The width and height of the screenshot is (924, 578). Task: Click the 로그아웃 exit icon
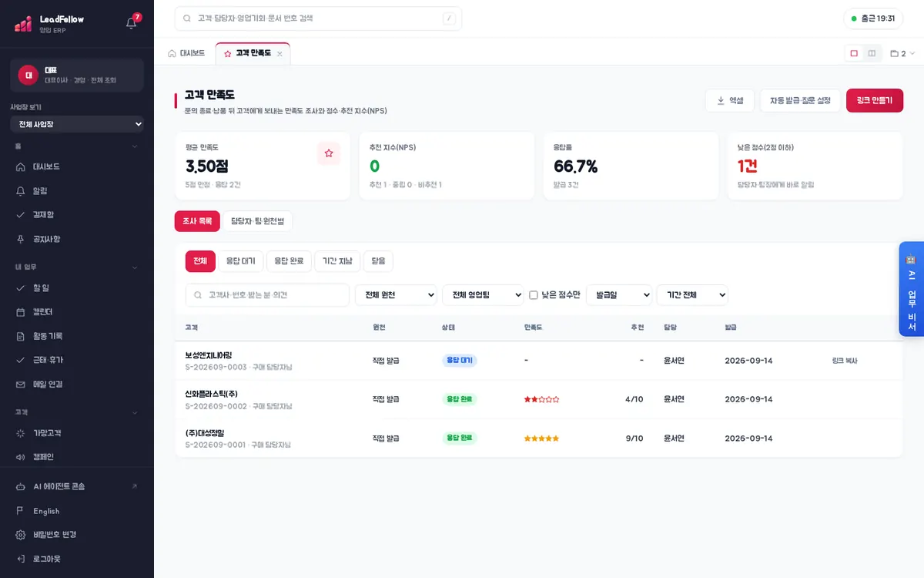coord(21,559)
